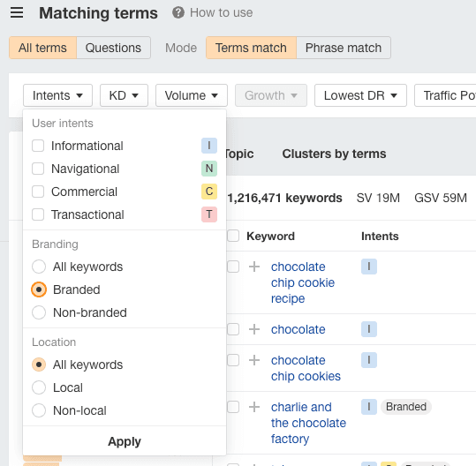Select All keywords under Branding
This screenshot has height=466, width=476.
pyautogui.click(x=39, y=267)
